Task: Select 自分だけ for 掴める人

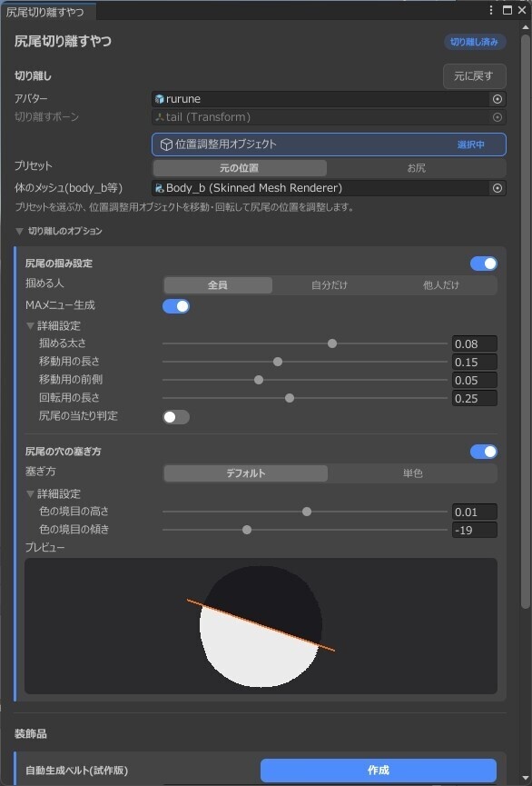Action: coord(330,285)
